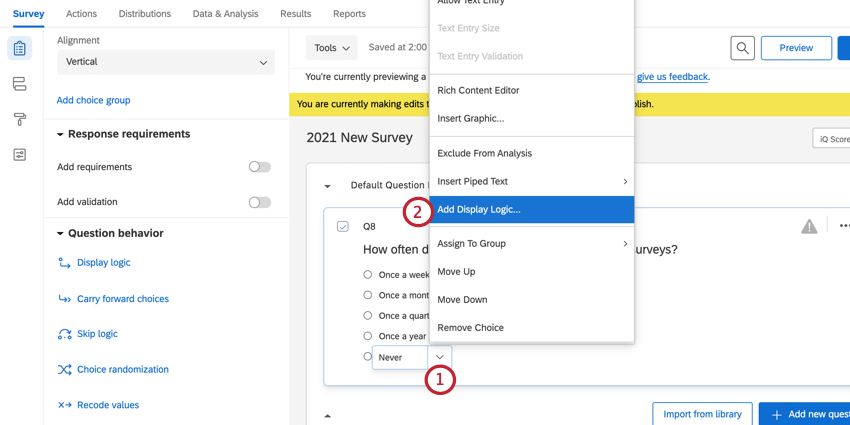
Task: Open the Alignment Vertical dropdown
Action: pyautogui.click(x=165, y=62)
